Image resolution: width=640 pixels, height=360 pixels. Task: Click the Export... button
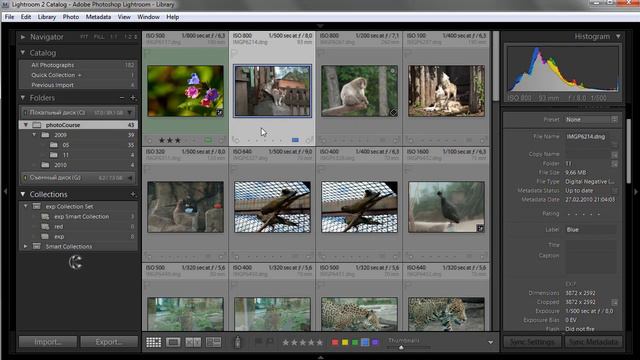click(x=109, y=342)
